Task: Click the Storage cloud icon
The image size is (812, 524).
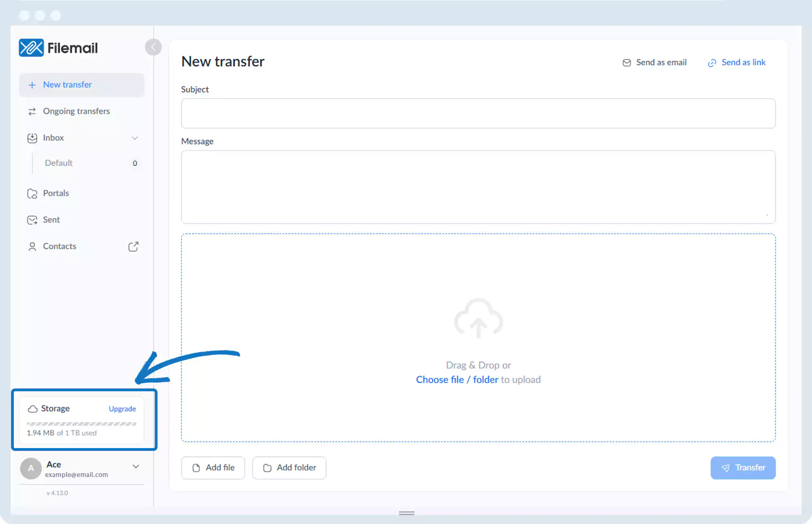Action: tap(32, 409)
